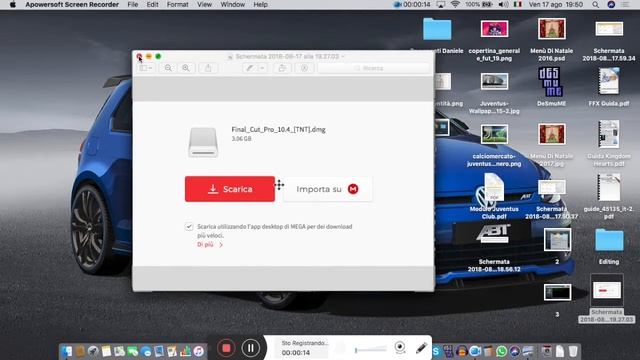Click the volume icon in menu bar
Viewport: 640px width, 360px height.
point(504,4)
